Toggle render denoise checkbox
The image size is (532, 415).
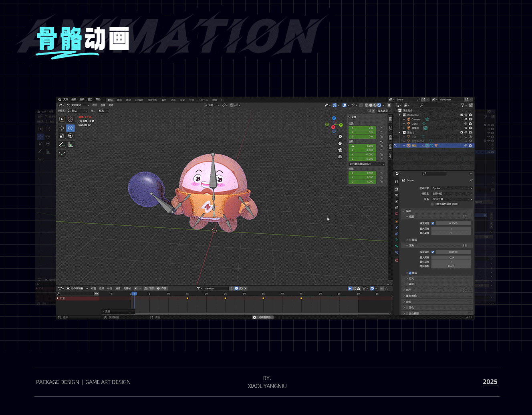click(x=410, y=273)
